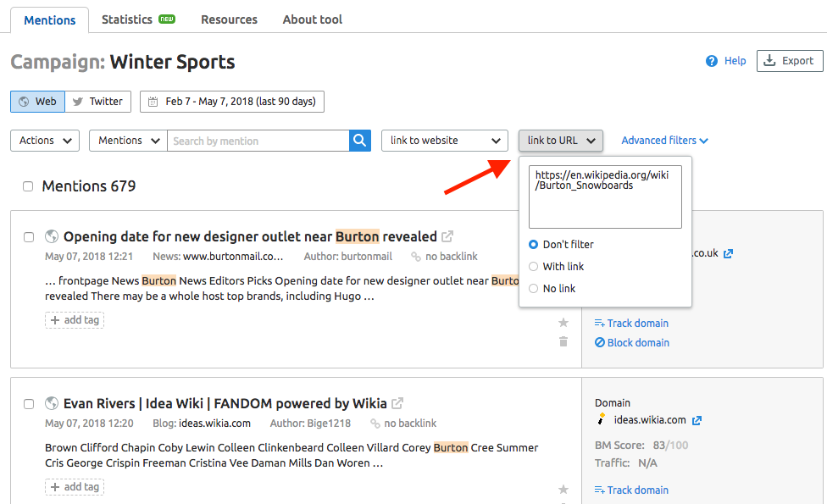The width and height of the screenshot is (827, 504).
Task: Add tag to the Opening date mention
Action: pyautogui.click(x=75, y=320)
